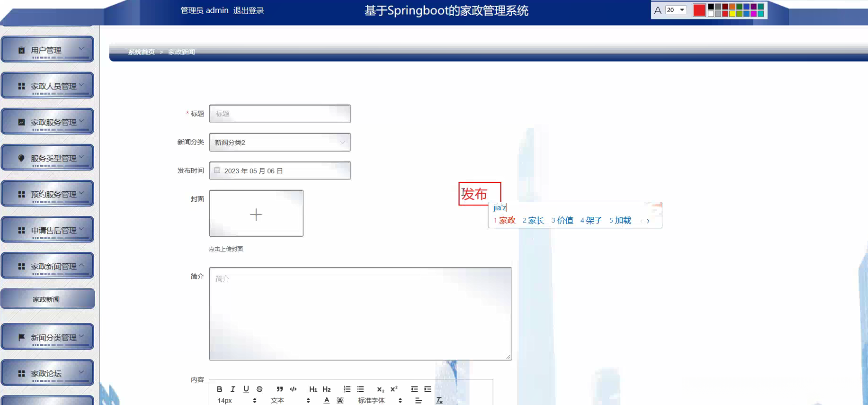The image size is (868, 405).
Task: Apply superscript formatting
Action: click(x=394, y=389)
